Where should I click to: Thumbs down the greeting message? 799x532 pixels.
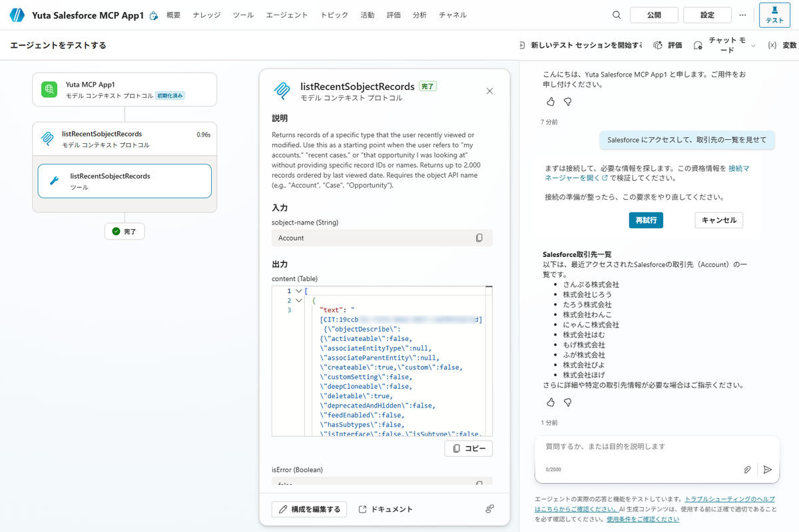click(x=568, y=102)
